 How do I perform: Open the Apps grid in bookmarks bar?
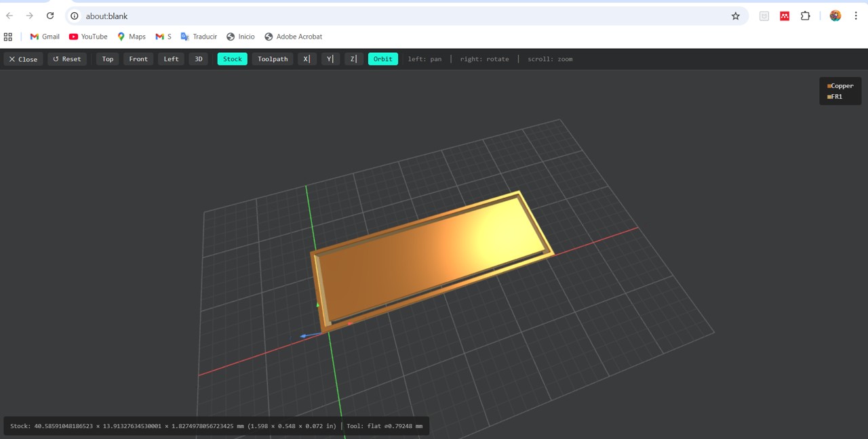point(8,37)
